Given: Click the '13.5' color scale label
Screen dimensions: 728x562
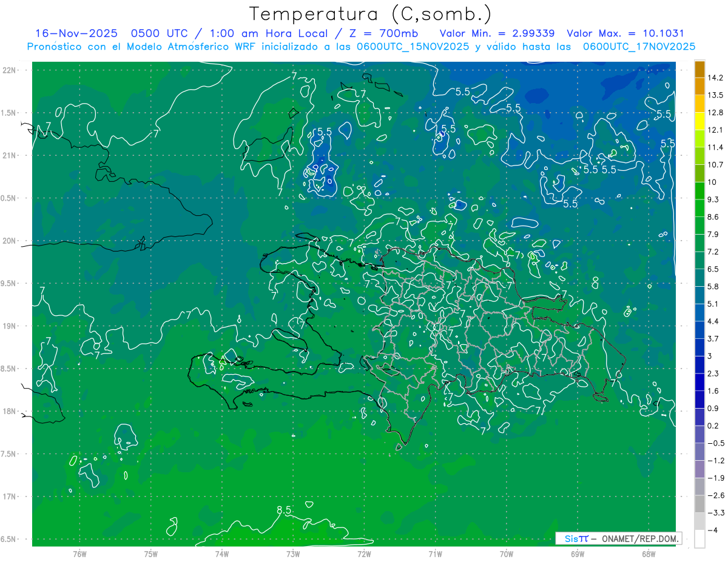Looking at the screenshot, I should point(716,95).
